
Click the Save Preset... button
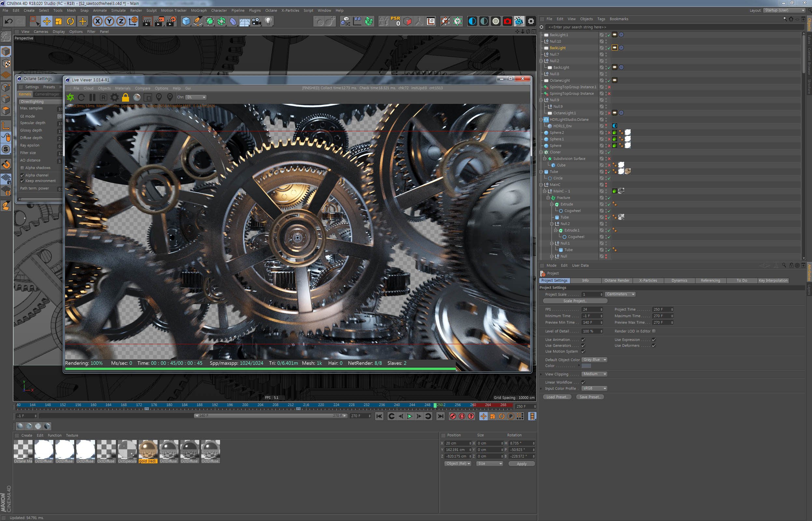click(x=590, y=397)
